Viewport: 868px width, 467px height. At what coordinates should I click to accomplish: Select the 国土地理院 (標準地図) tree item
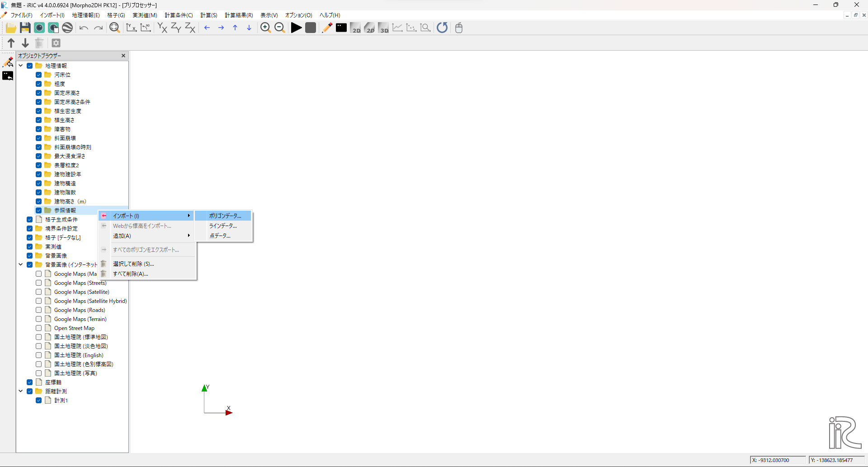[81, 337]
